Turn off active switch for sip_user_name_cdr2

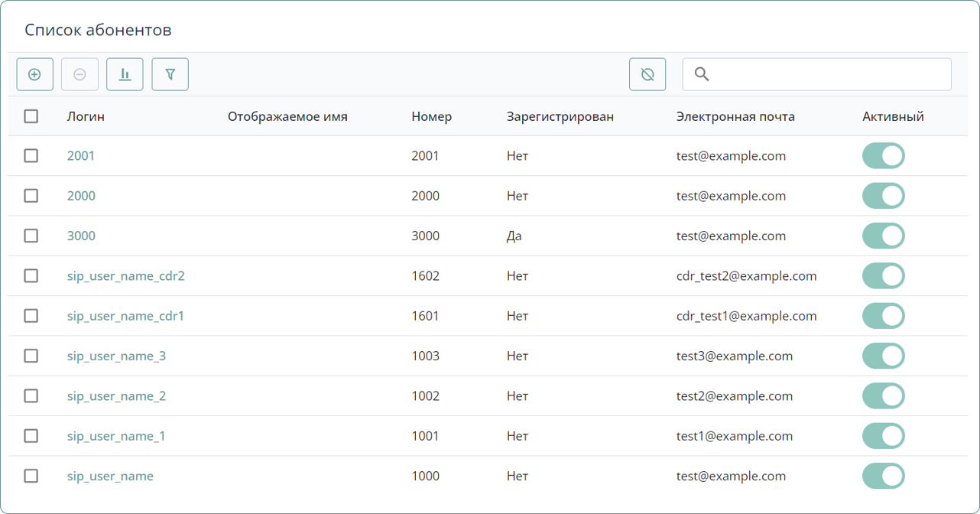(x=884, y=275)
